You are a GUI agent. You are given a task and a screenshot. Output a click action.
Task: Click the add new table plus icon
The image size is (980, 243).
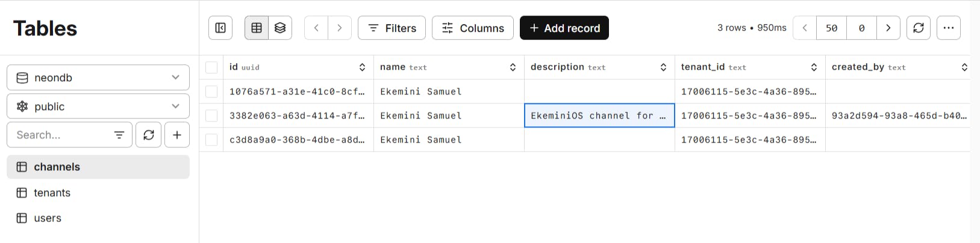(x=177, y=135)
